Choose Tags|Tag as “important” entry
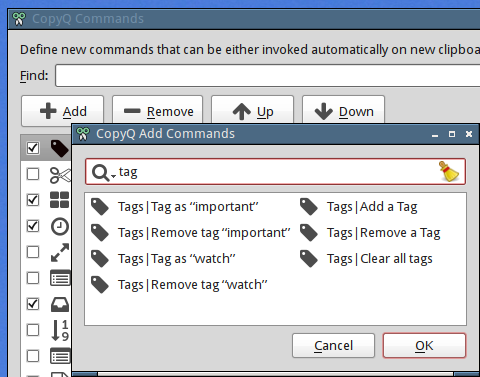The height and width of the screenshot is (377, 480). point(188,207)
